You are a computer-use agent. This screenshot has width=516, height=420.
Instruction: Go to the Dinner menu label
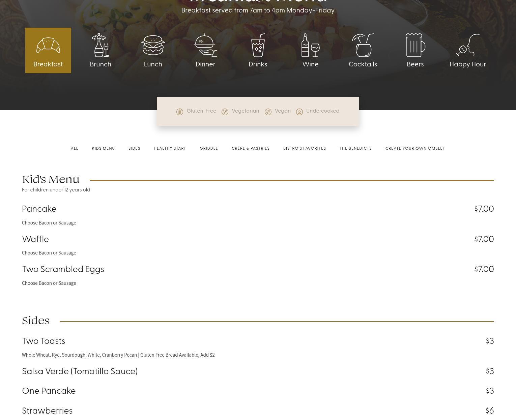205,64
